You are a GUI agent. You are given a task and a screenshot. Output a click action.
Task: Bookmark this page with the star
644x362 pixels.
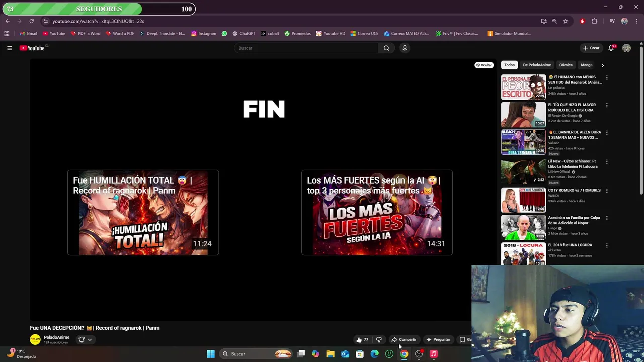[x=566, y=21]
